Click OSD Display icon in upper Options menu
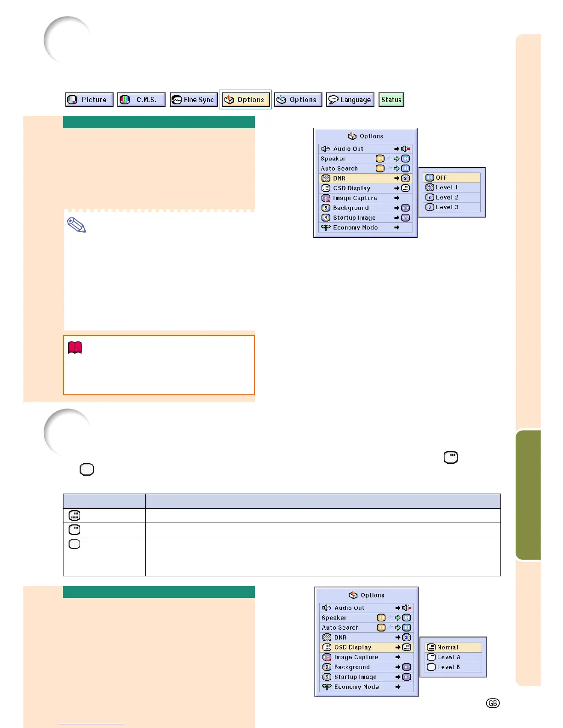This screenshot has height=728, width=563. click(x=326, y=188)
